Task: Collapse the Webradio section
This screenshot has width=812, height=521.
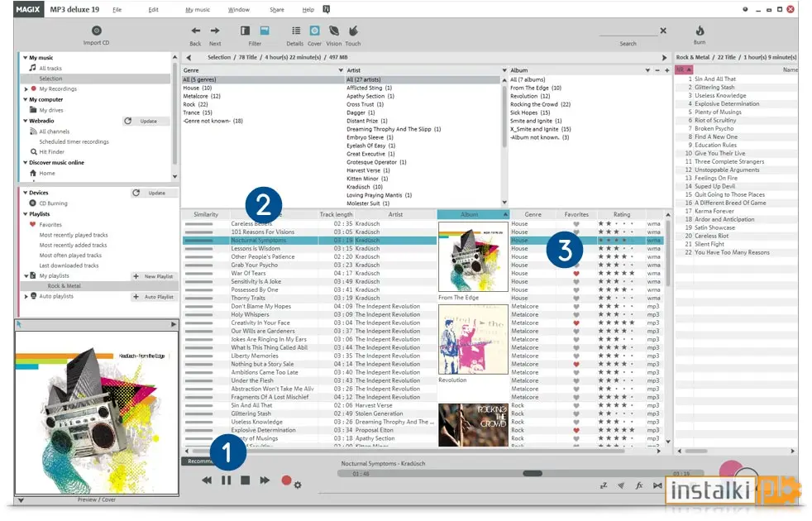Action: coord(25,121)
